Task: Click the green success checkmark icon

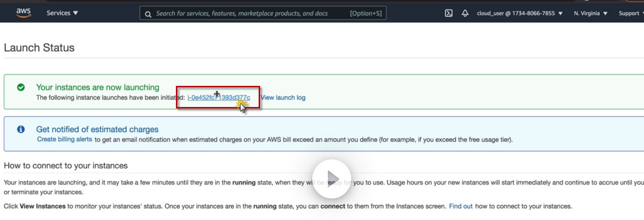Action: (x=21, y=87)
